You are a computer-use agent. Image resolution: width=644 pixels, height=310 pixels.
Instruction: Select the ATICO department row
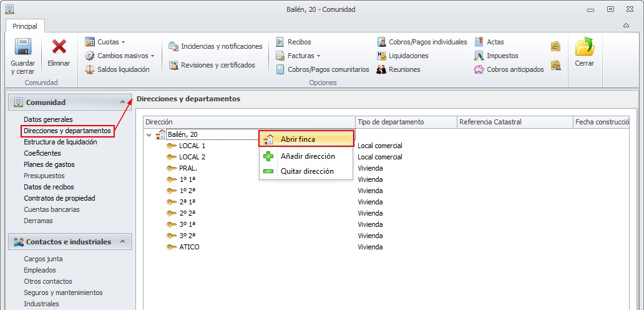tap(189, 247)
